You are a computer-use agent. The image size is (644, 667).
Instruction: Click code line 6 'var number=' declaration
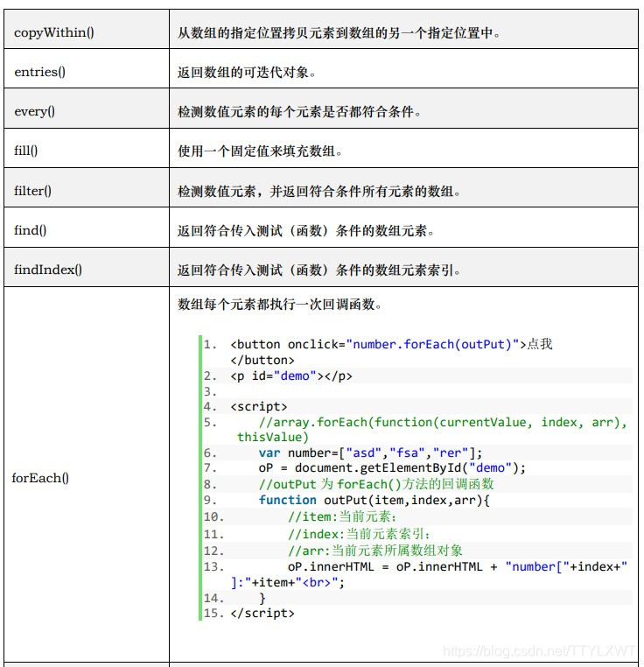(x=370, y=453)
